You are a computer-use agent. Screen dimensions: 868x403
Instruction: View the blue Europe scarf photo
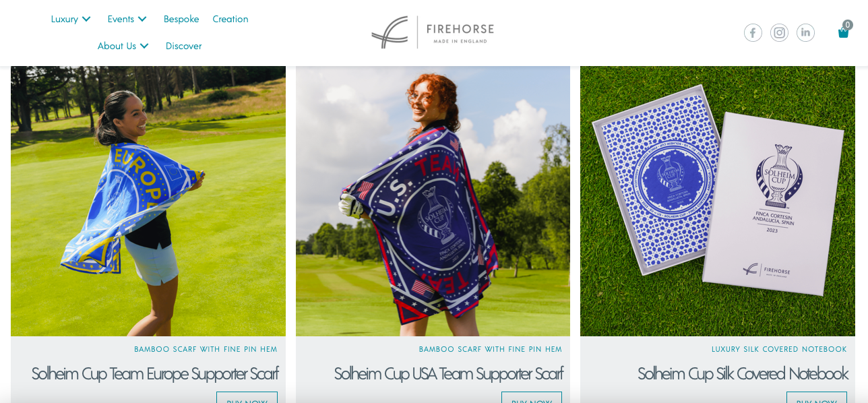[x=148, y=201]
